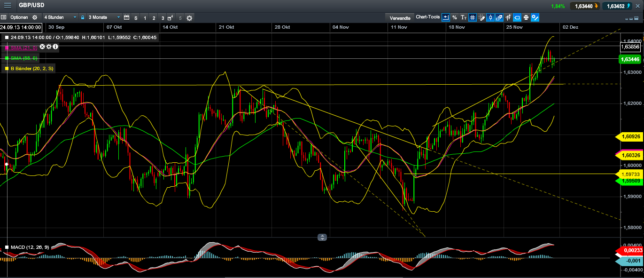Viewport: 644px width, 278px height.
Task: Expand the MACD panel divider handle
Action: [x=322, y=237]
